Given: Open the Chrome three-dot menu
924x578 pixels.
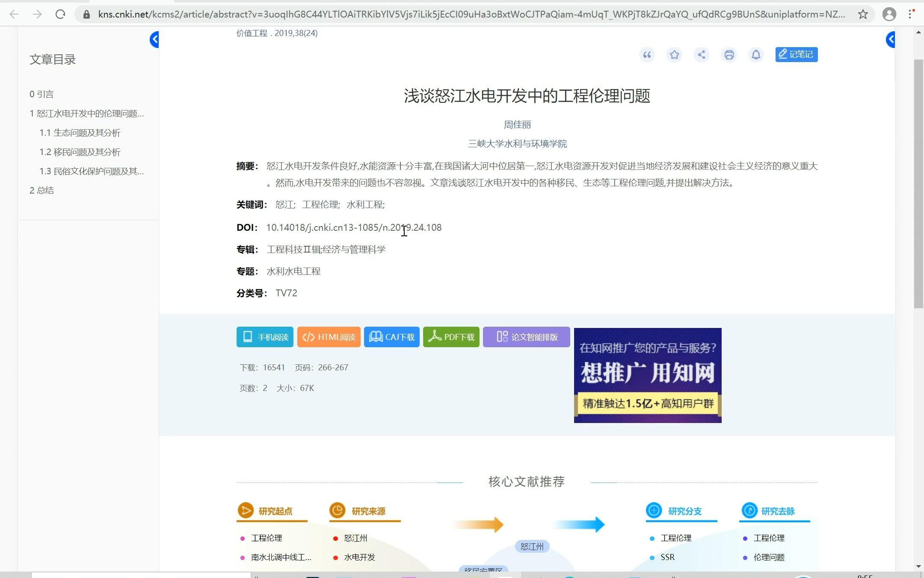Looking at the screenshot, I should (x=911, y=15).
